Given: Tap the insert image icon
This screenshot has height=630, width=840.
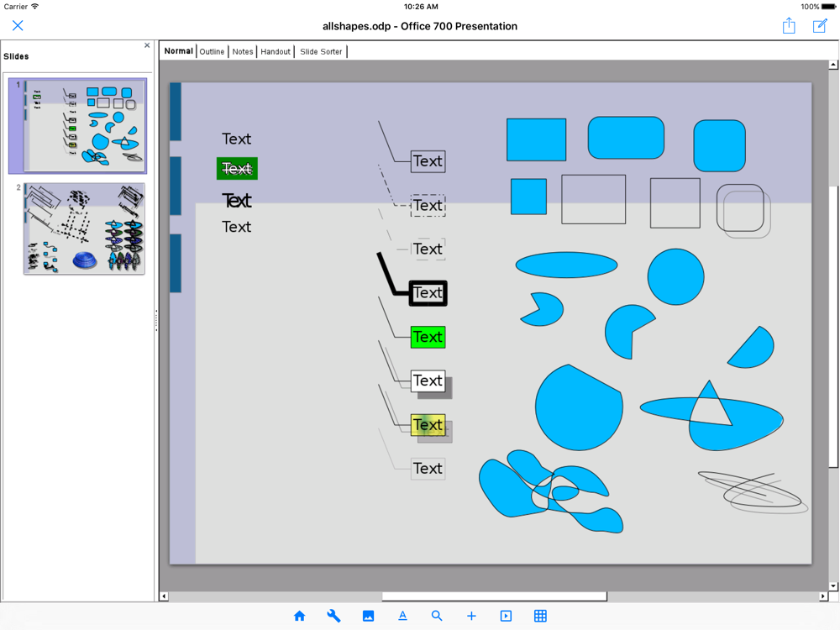Looking at the screenshot, I should point(368,616).
